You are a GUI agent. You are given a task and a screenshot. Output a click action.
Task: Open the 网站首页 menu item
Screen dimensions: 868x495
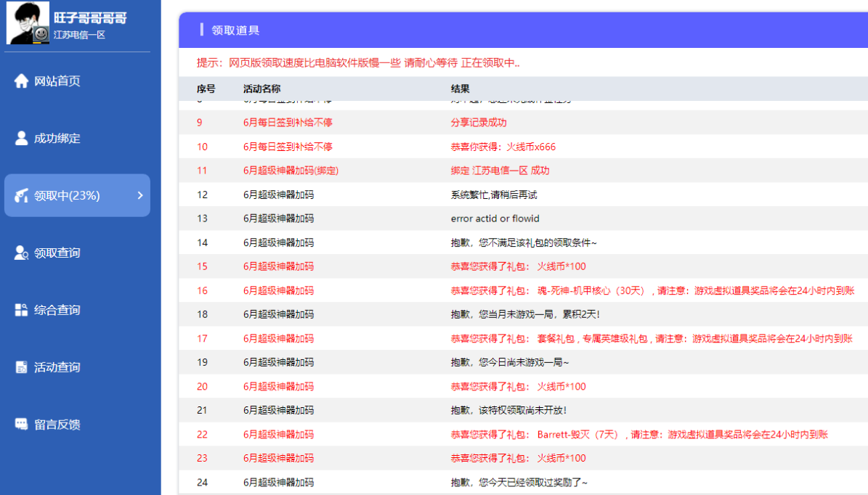tap(57, 81)
